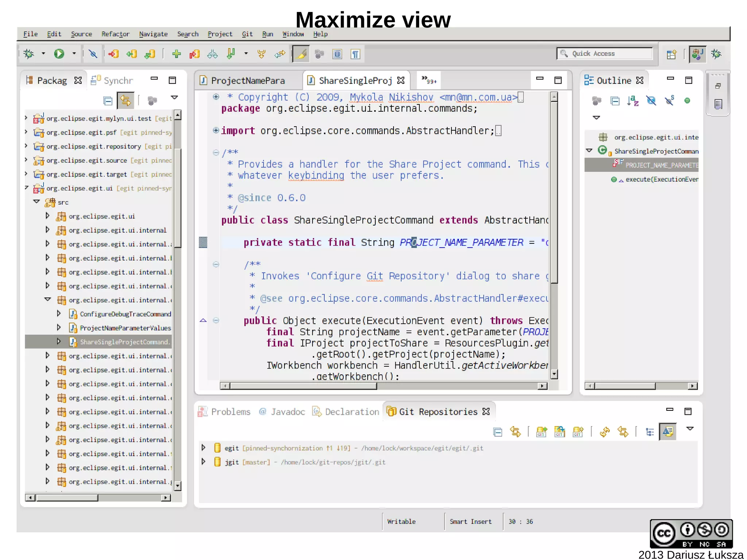Click Refresh icon in Git Repositories toolbar
747x560 pixels.
605,432
